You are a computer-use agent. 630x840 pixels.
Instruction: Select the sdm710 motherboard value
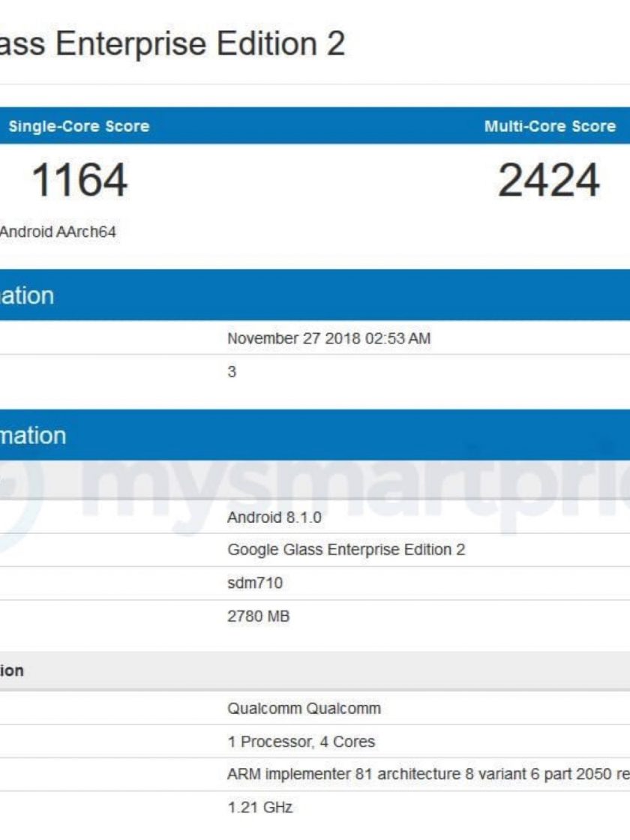point(255,583)
